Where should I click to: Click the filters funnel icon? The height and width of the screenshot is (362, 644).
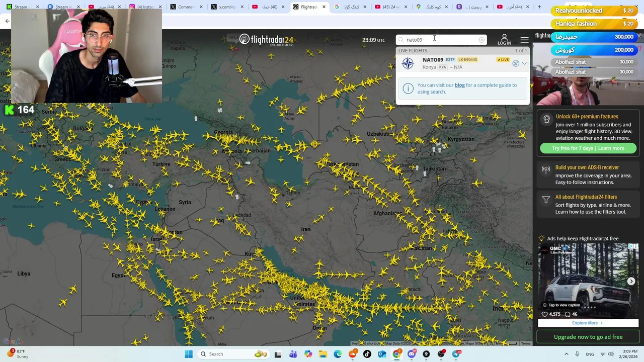pyautogui.click(x=546, y=200)
